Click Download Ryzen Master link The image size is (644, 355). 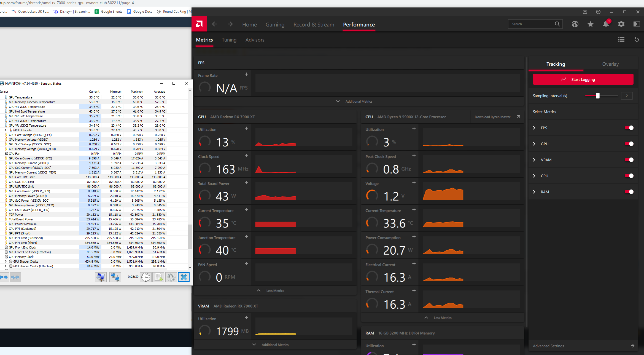(497, 117)
